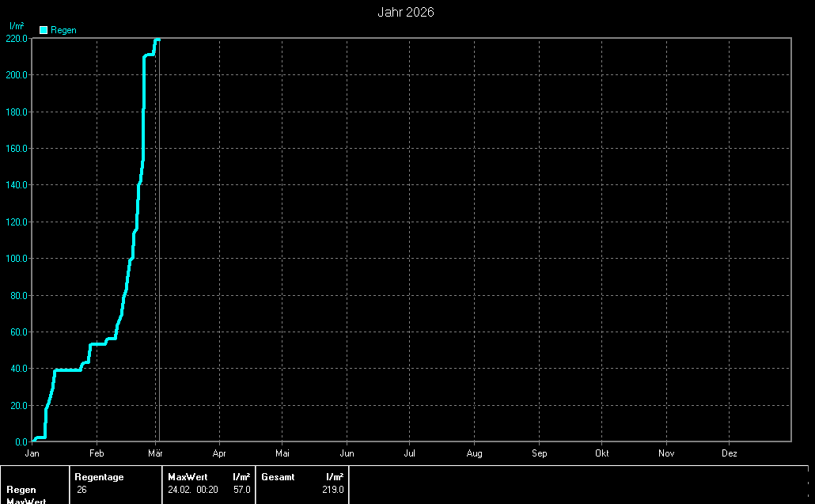
Task: Select the 0.0 y-axis origin label
Action: (21, 441)
